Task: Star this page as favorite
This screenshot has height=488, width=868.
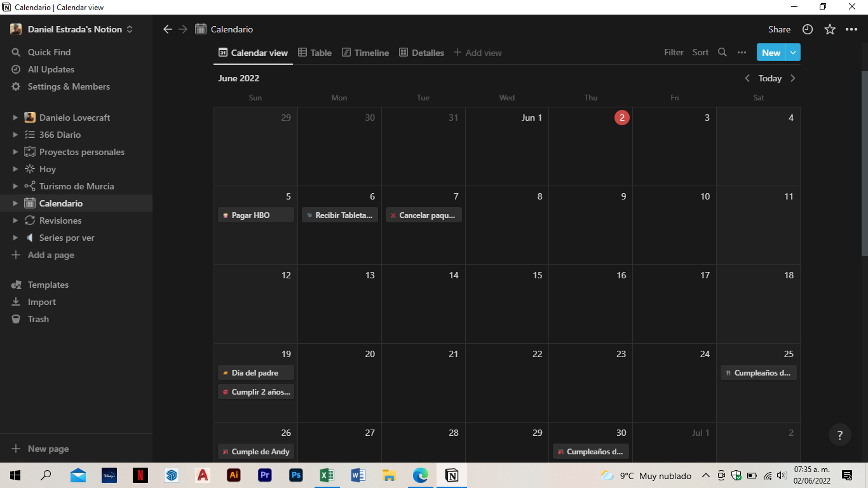Action: tap(830, 29)
